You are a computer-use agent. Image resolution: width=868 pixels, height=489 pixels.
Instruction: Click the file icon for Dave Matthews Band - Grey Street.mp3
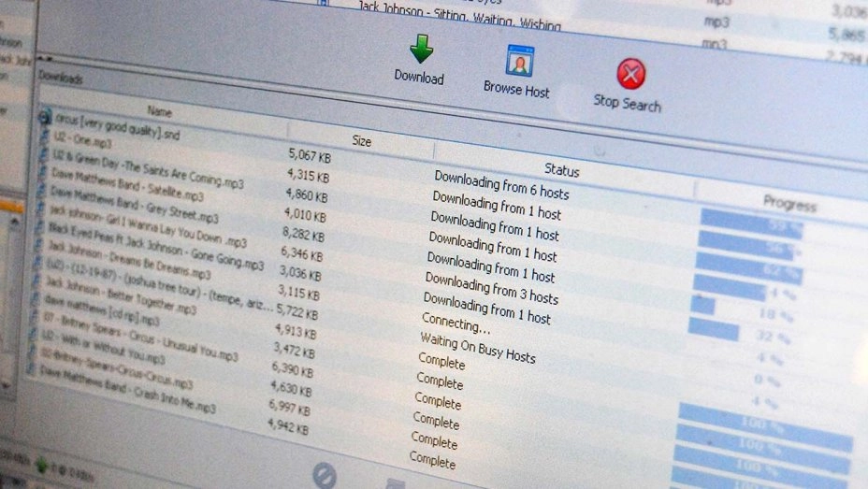(42, 191)
